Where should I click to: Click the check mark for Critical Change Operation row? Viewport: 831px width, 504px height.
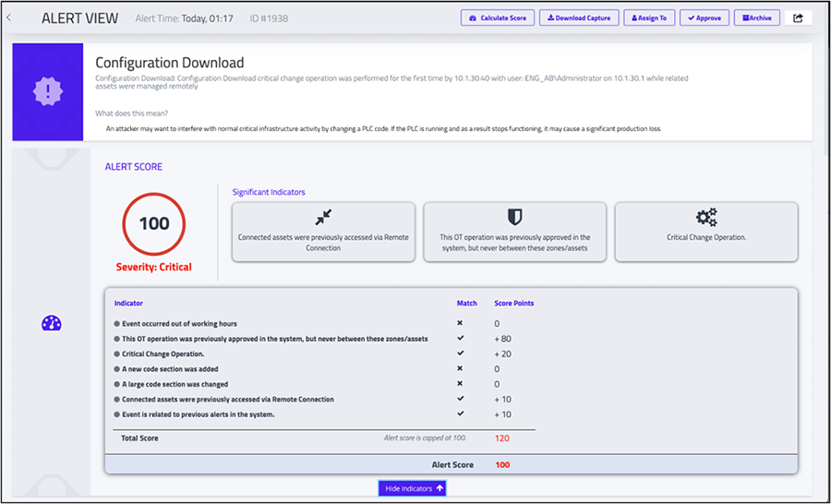point(460,353)
